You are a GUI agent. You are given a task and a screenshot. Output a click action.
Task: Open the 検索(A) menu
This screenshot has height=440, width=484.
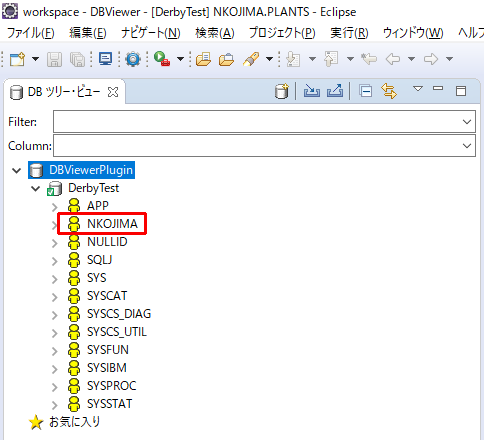coord(215,33)
